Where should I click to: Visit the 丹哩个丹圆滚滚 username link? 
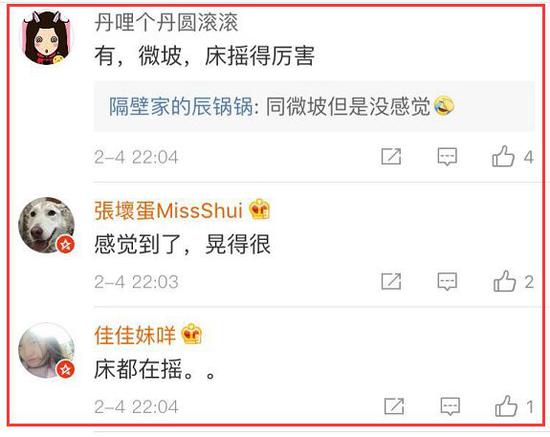[166, 23]
